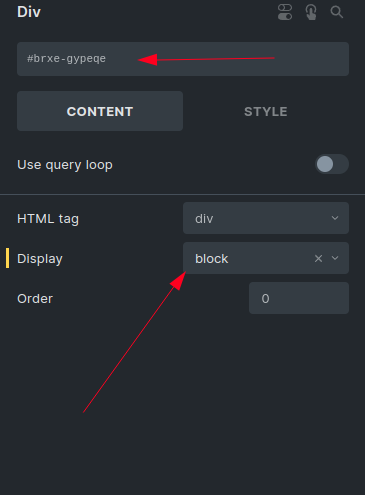Click the Div panel title
This screenshot has width=365, height=495.
coord(29,12)
